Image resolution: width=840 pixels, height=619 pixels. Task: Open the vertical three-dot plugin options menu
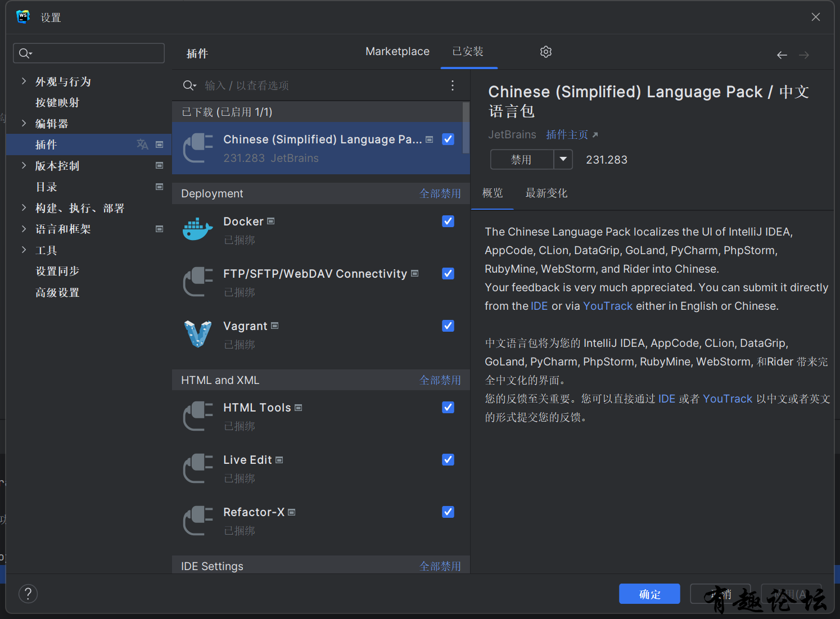tap(453, 85)
